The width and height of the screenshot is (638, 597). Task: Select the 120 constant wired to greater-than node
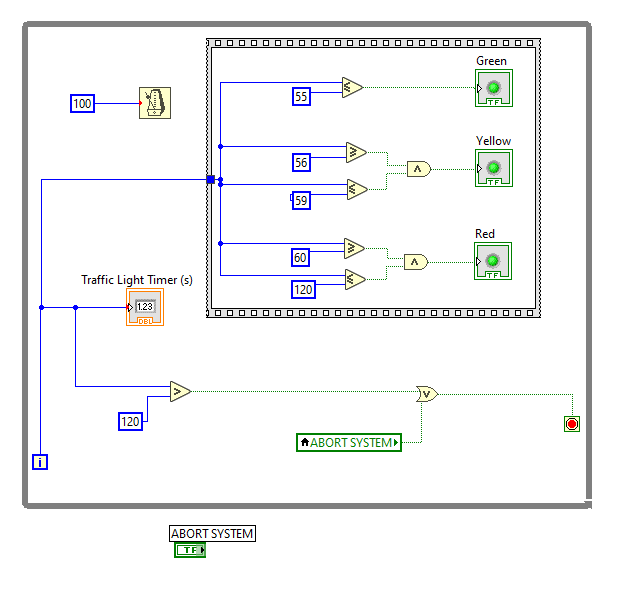coord(131,421)
